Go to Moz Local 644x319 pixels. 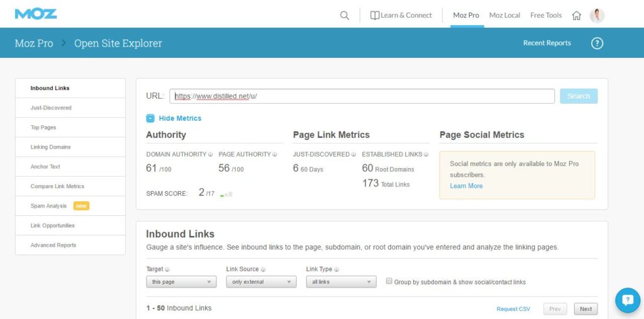(x=504, y=16)
